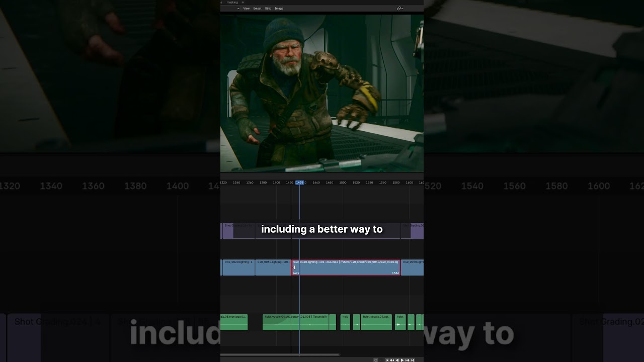Viewport: 644px width, 362px height.
Task: Select the heist_vocals.04.get_battery.01.005 audio strip
Action: (296, 322)
